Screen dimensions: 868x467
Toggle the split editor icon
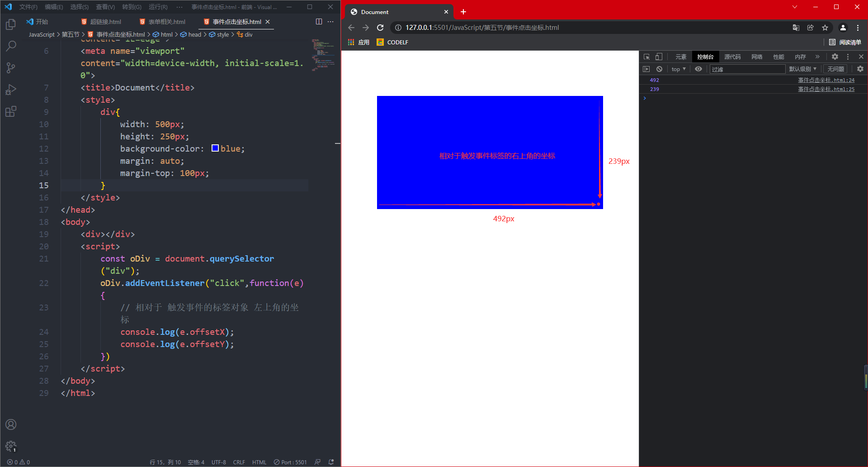319,21
